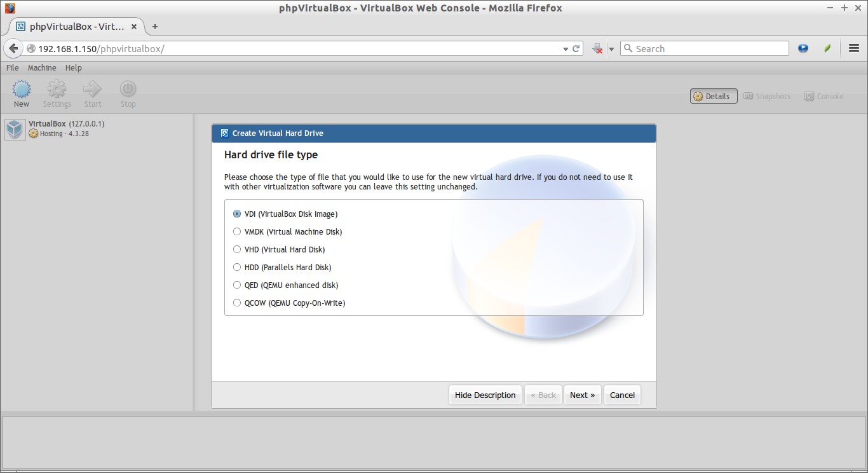Select VDI (VirtualBox Disk Image) radio
Viewport: 868px width, 473px height.
click(237, 214)
